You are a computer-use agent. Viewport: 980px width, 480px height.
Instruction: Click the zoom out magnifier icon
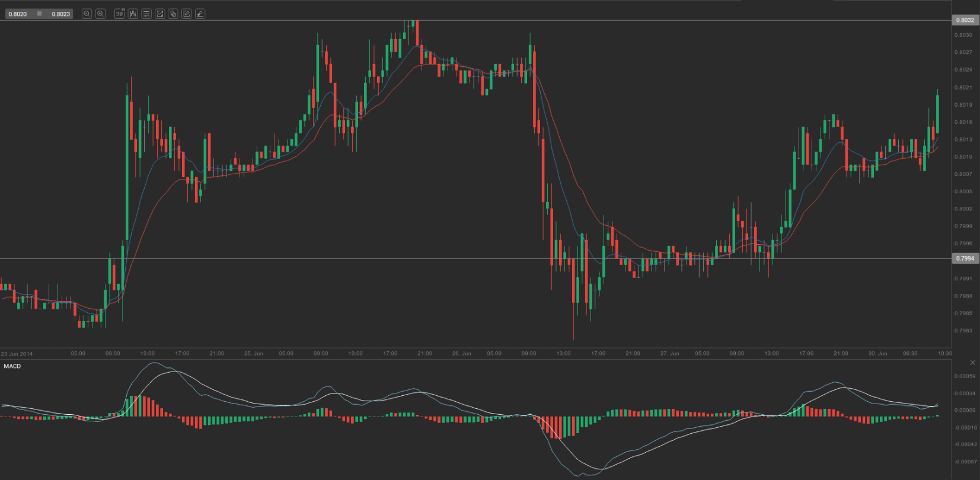pos(87,14)
